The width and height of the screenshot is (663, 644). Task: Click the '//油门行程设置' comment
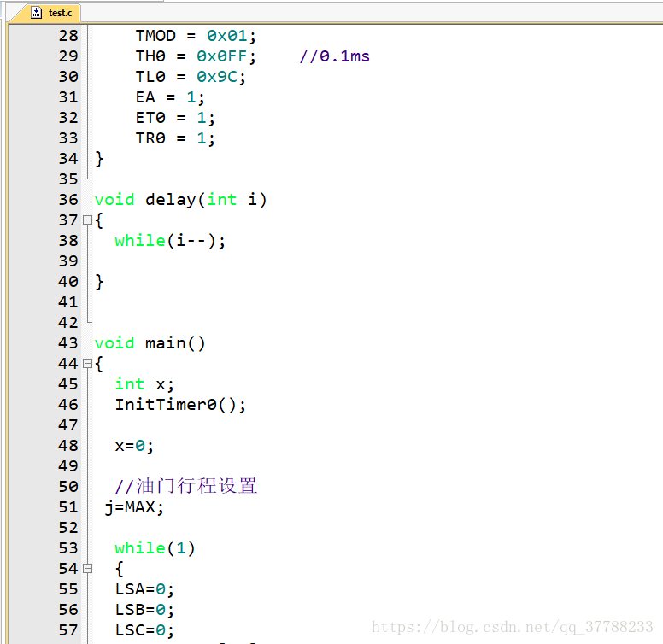[186, 486]
